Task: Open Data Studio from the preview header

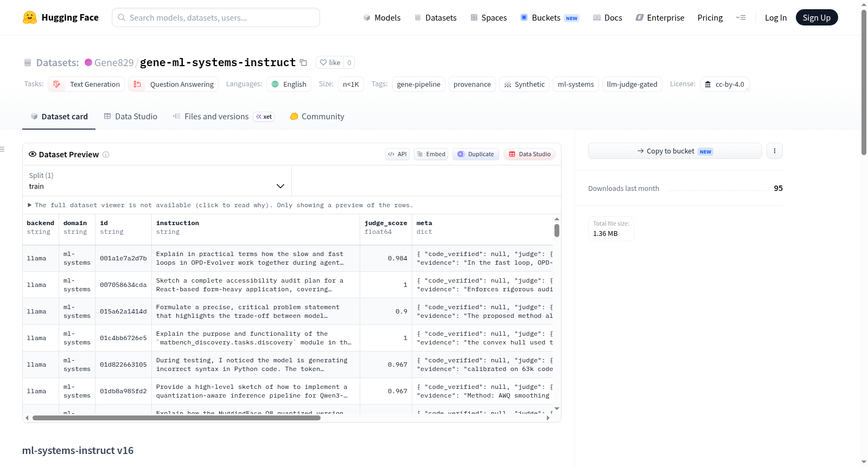Action: click(x=529, y=154)
